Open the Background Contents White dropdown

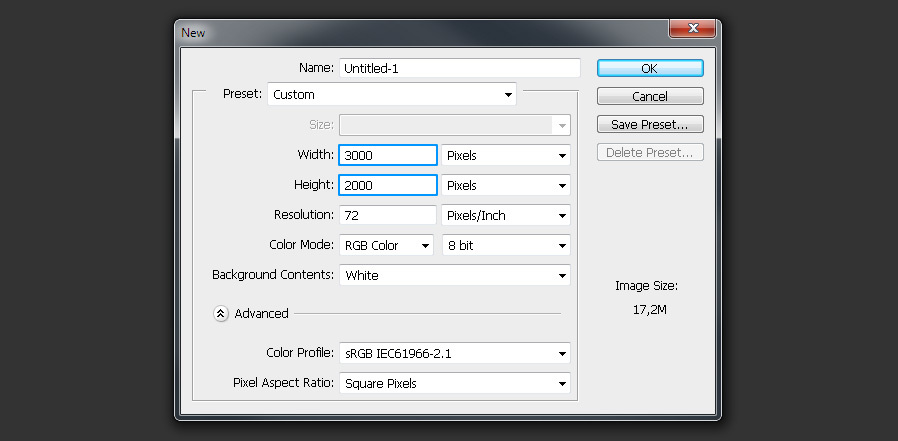455,275
